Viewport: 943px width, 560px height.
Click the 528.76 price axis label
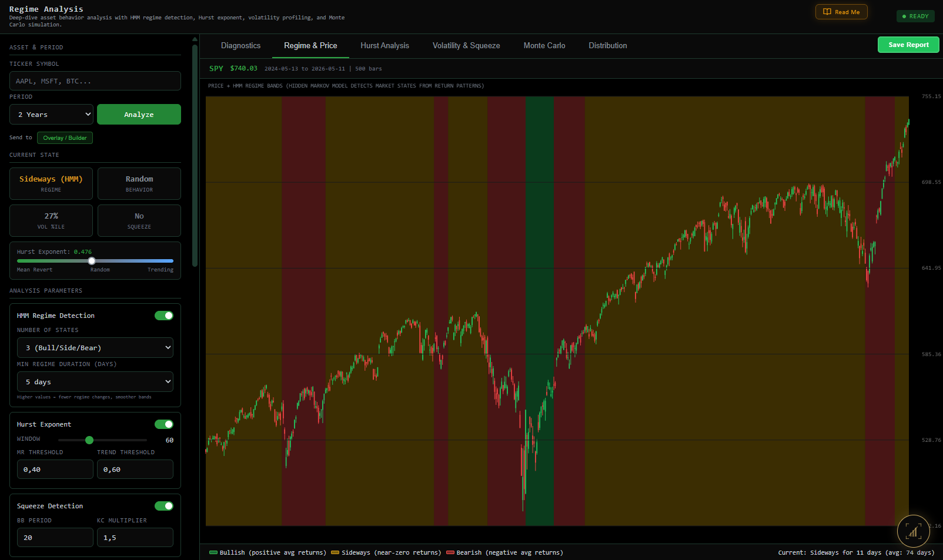tap(931, 440)
